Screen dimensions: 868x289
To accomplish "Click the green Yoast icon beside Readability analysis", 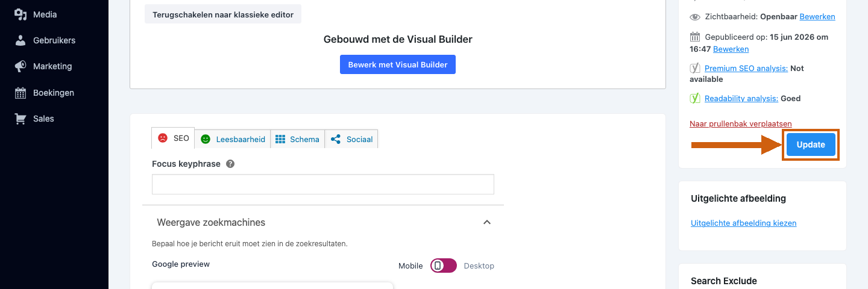I will (x=695, y=98).
